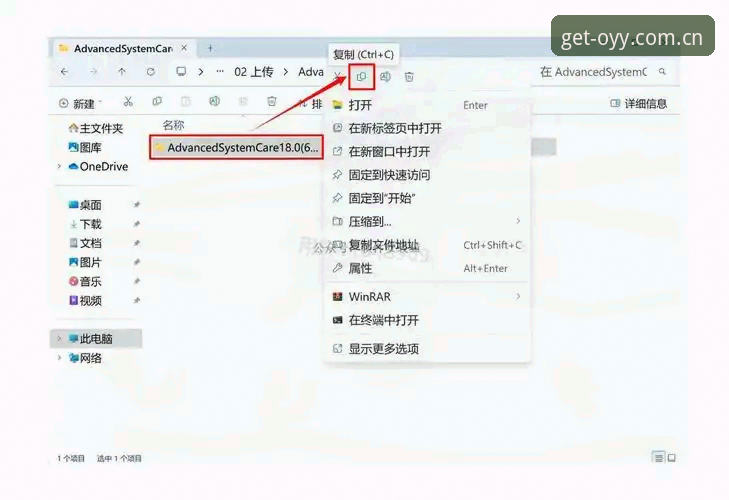Expand the WinRAR submenu arrow
Viewport: 729px width, 500px height.
(518, 296)
